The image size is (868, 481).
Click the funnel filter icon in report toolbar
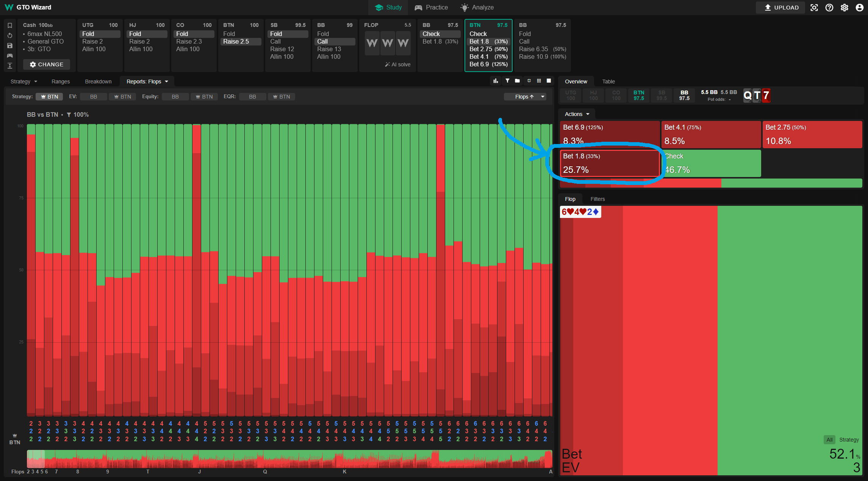[507, 81]
